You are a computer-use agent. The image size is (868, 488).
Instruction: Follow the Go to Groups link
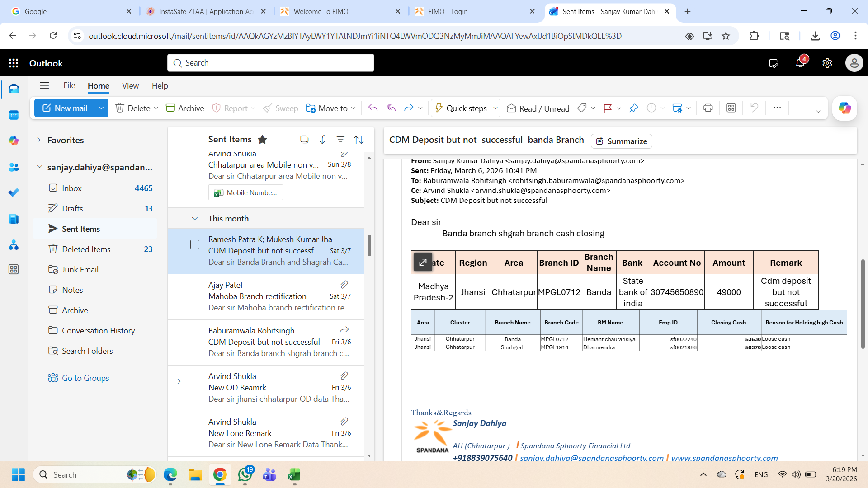coord(85,378)
